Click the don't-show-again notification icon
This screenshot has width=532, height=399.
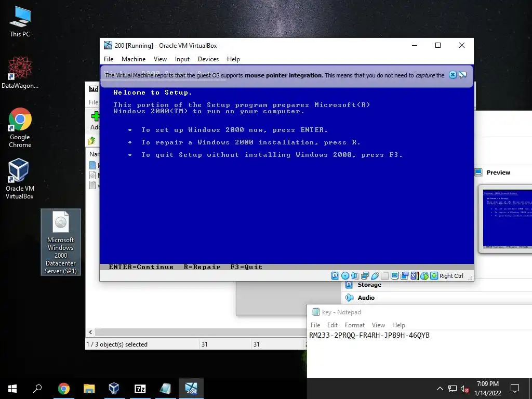tap(463, 75)
